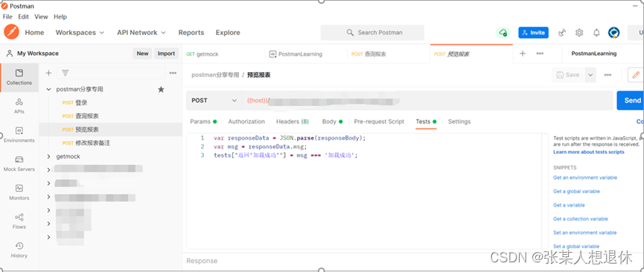The width and height of the screenshot is (644, 272).
Task: Click the Invite button
Action: click(533, 33)
